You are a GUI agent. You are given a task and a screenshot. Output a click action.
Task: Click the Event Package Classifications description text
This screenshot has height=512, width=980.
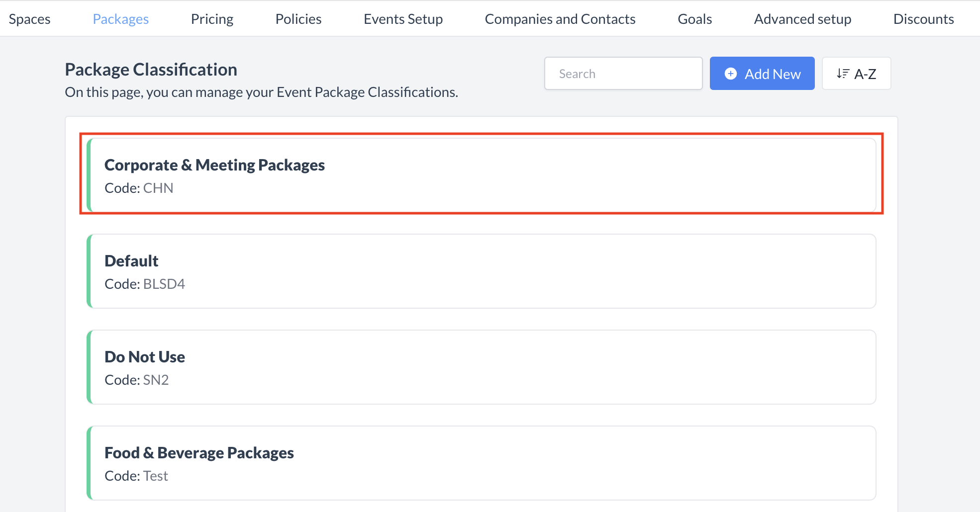[x=261, y=92]
